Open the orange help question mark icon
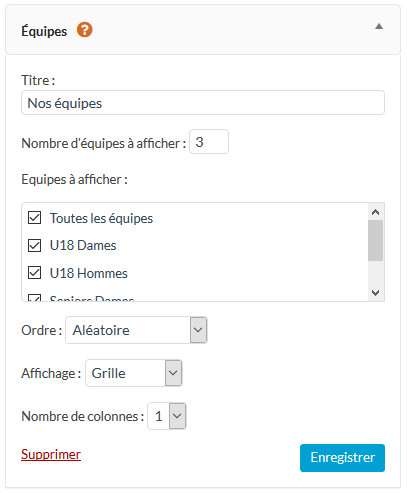Image resolution: width=407 pixels, height=493 pixels. click(85, 30)
